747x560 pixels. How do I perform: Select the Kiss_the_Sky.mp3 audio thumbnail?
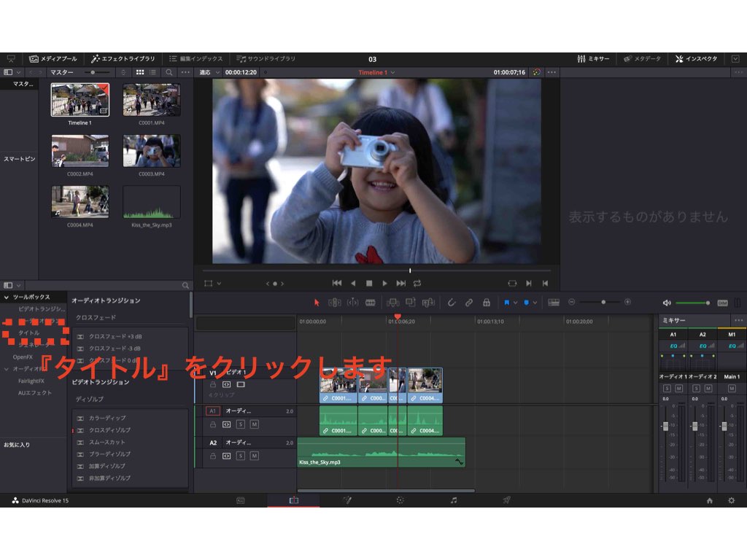click(x=152, y=202)
